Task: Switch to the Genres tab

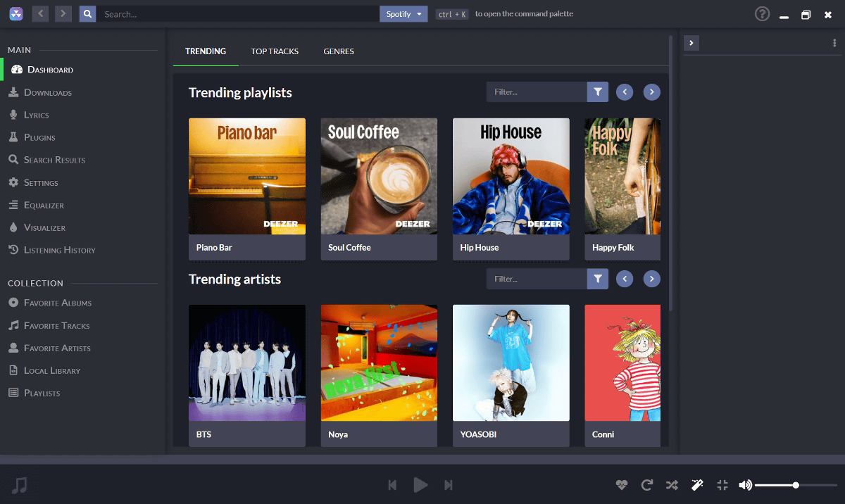Action: [x=339, y=51]
